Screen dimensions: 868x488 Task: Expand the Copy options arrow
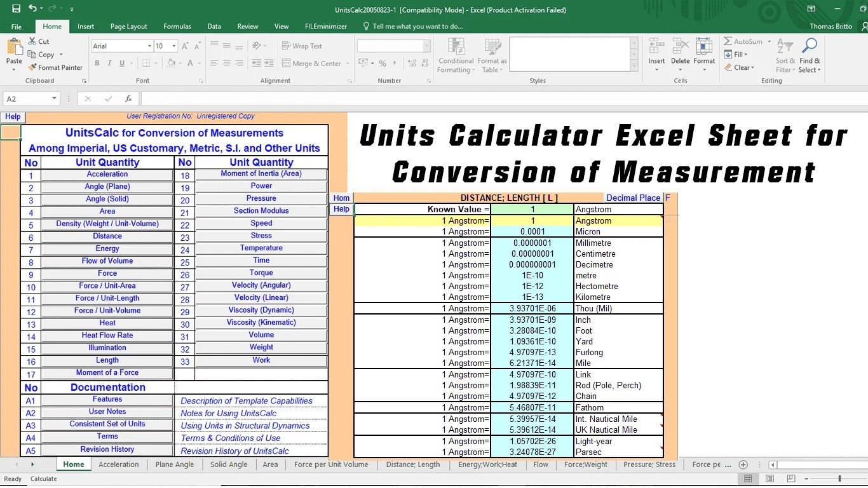coord(60,55)
